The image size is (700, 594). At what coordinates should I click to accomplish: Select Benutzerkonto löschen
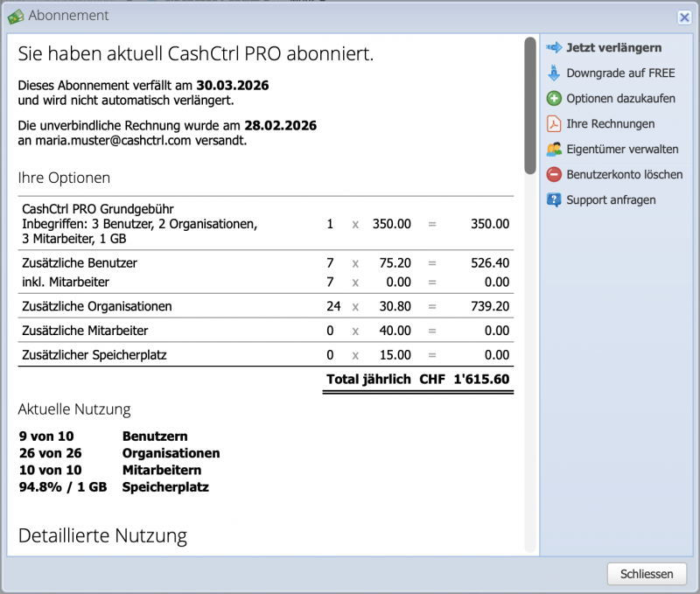(x=624, y=174)
